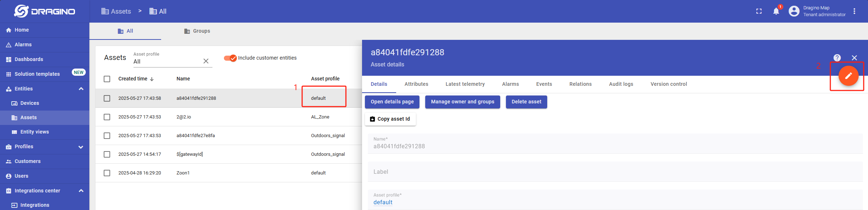Open notifications bell
This screenshot has width=868, height=210.
[776, 11]
